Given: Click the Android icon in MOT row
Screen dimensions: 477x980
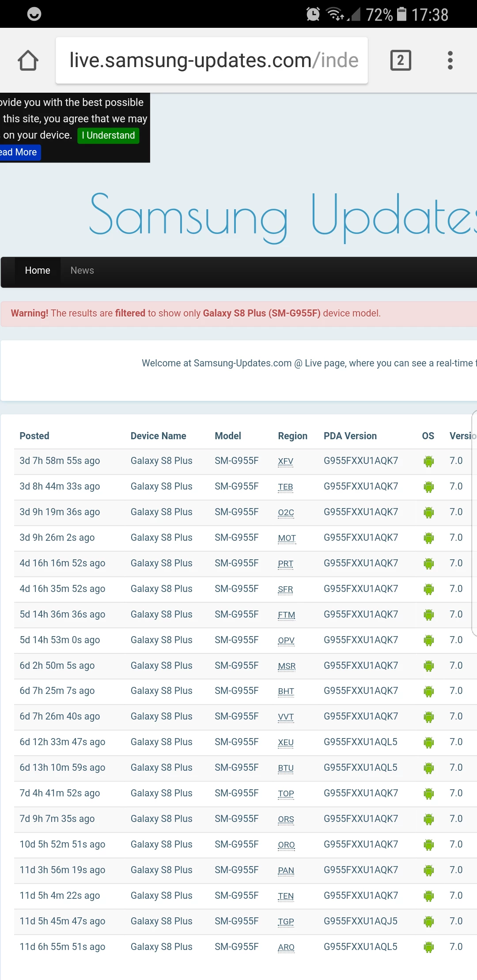Looking at the screenshot, I should click(428, 538).
